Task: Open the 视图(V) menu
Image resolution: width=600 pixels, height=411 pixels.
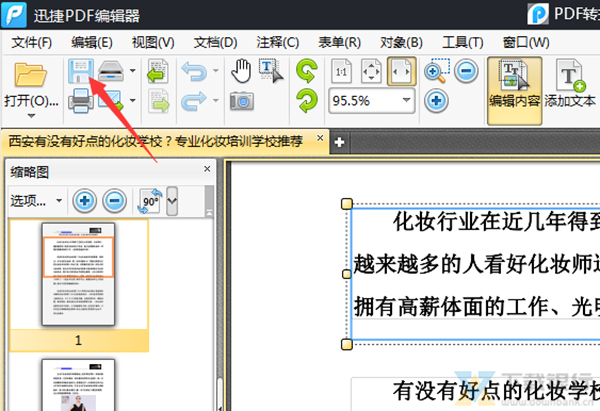Action: [x=153, y=42]
